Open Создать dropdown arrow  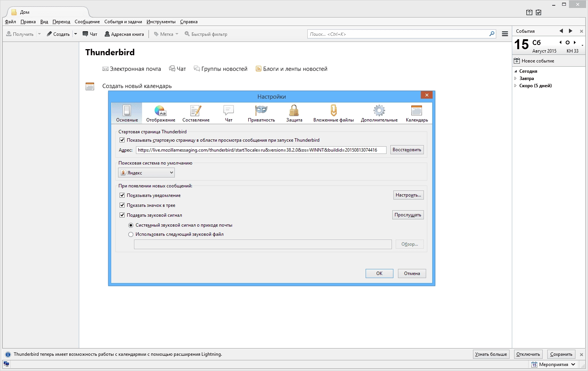click(75, 34)
